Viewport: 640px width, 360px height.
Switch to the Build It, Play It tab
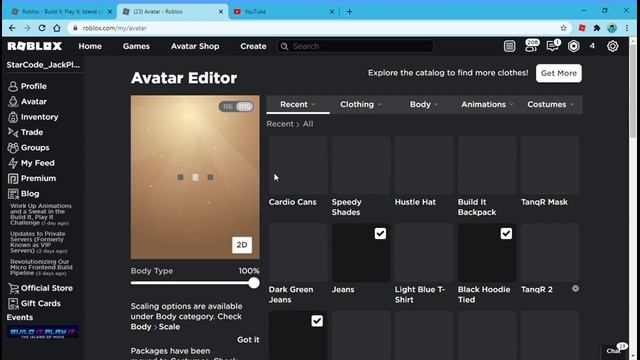pos(60,11)
